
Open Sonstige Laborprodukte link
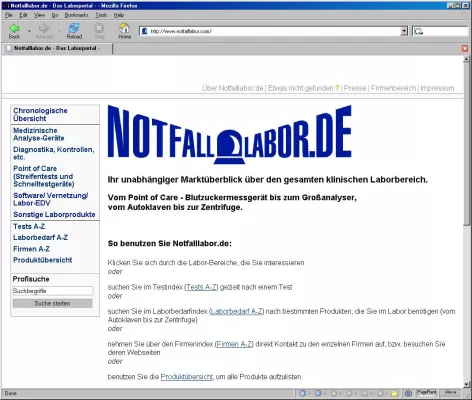point(54,214)
